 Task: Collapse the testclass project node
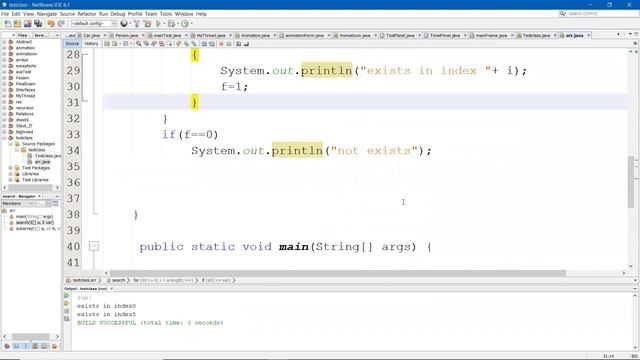(x=4, y=138)
